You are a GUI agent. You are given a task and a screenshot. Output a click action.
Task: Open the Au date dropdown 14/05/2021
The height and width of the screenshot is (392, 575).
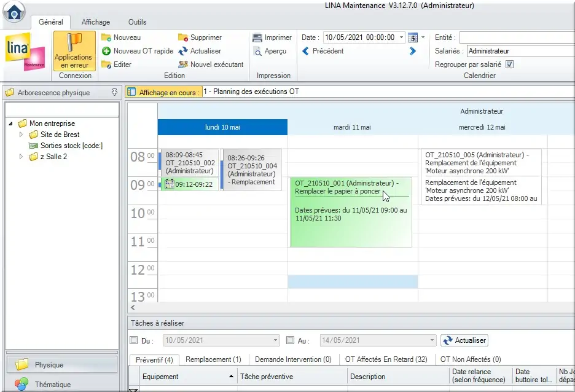coord(432,340)
